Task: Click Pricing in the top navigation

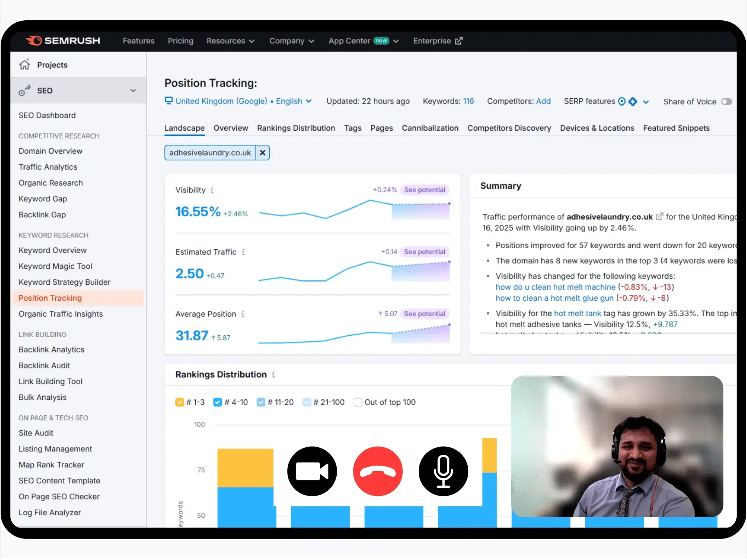Action: [180, 41]
